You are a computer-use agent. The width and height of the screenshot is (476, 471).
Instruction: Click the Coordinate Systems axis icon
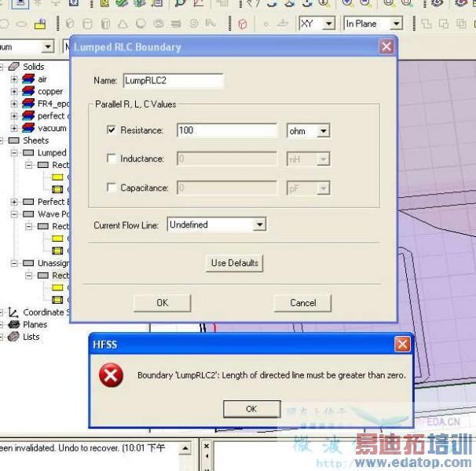[x=13, y=312]
